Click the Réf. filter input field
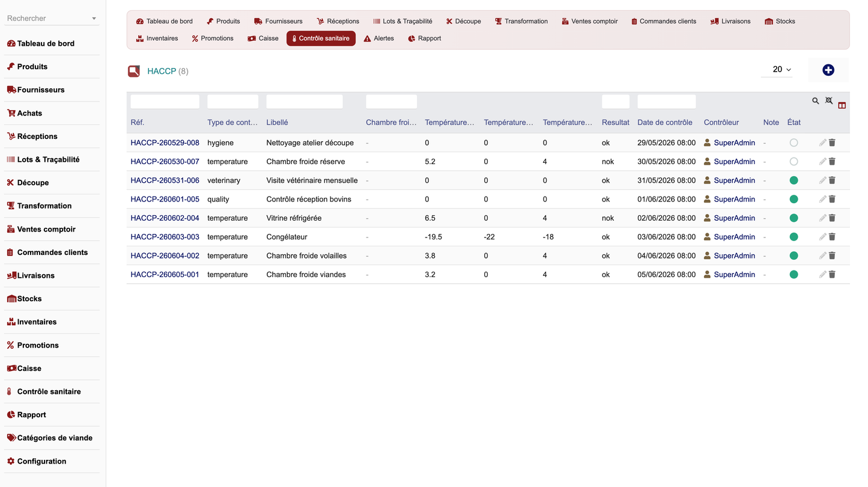The image size is (868, 487). click(165, 102)
